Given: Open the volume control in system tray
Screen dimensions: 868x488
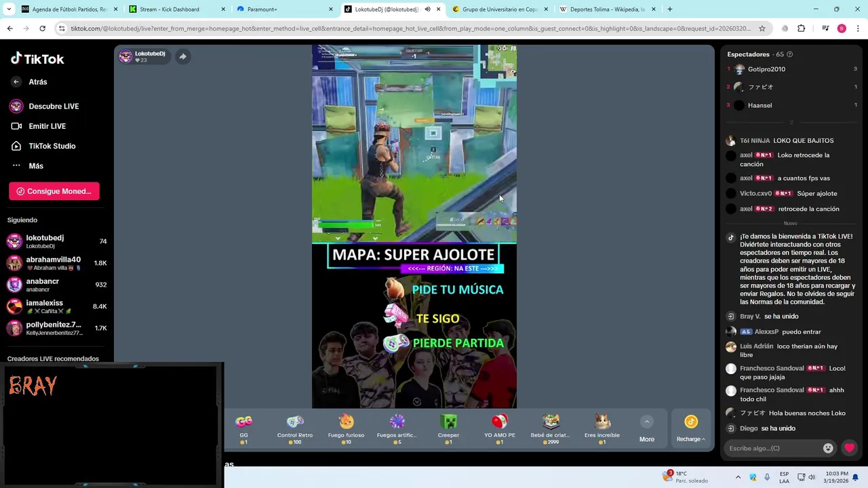Looking at the screenshot, I should coord(811,477).
